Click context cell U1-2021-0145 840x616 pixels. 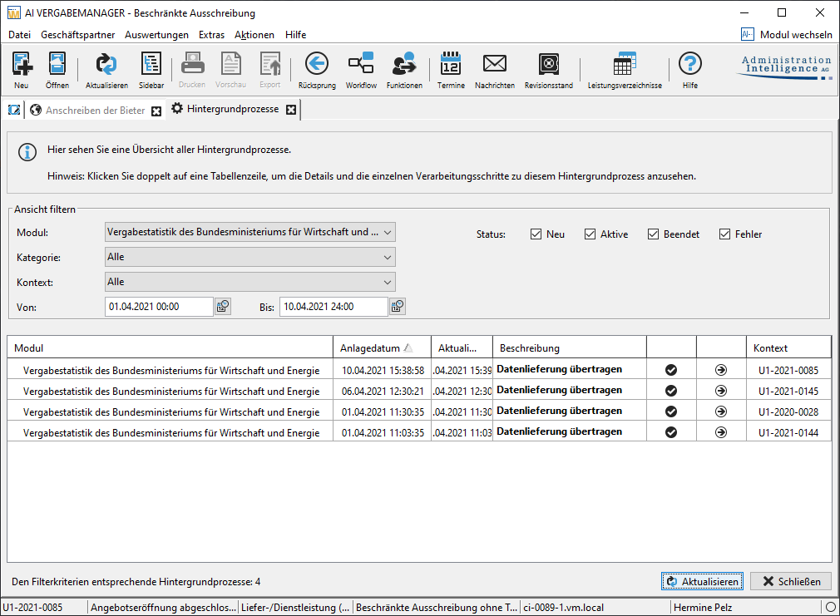point(788,391)
